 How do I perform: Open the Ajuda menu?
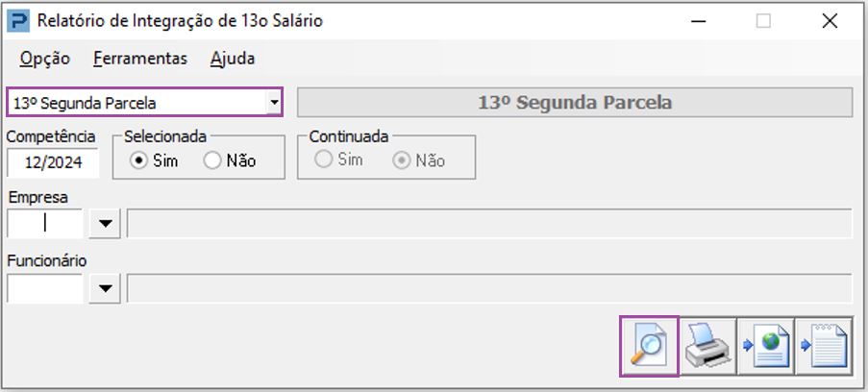(x=233, y=59)
